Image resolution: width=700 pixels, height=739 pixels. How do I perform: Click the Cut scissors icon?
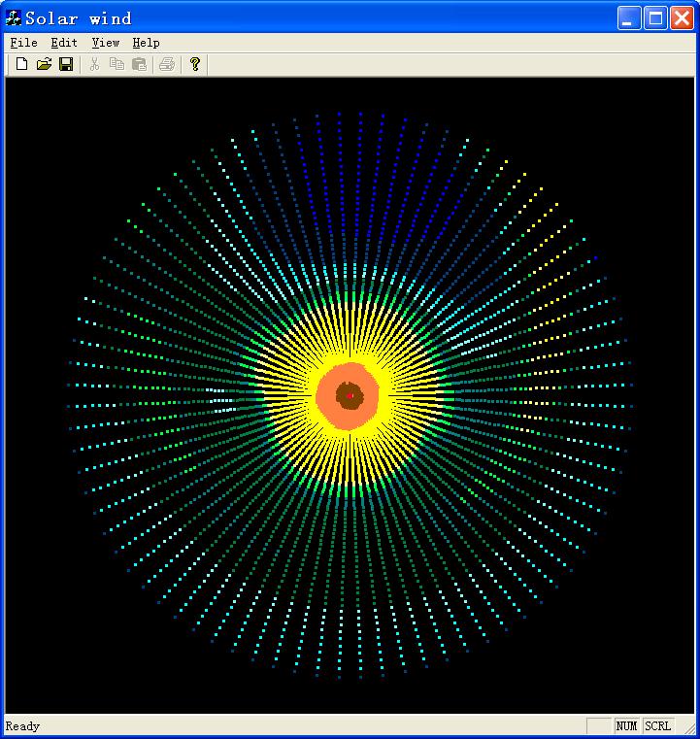(94, 64)
